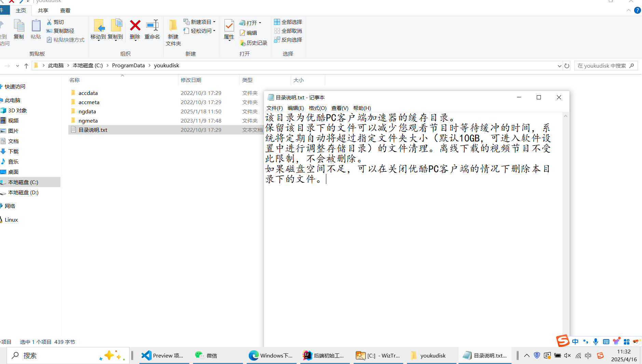The width and height of the screenshot is (642, 364).
Task: Click ProgramData in the address path
Action: click(x=128, y=65)
